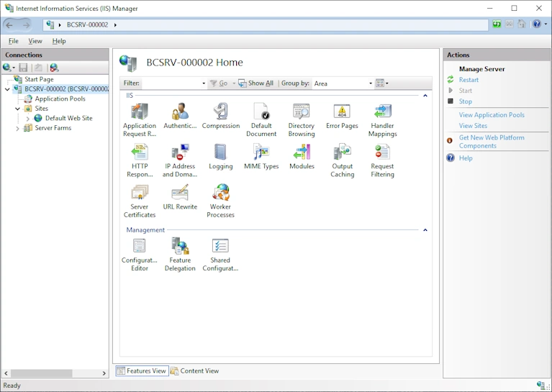
Task: Open Directory Browsing feature
Action: coord(302,120)
